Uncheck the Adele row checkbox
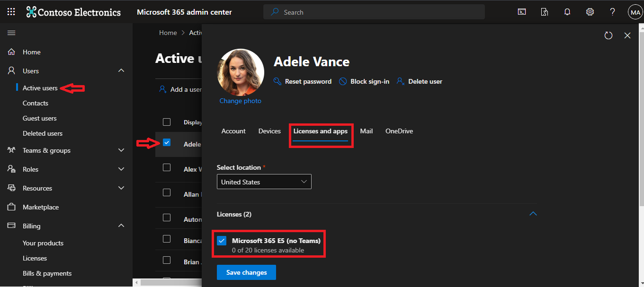This screenshot has height=287, width=644. [x=167, y=142]
